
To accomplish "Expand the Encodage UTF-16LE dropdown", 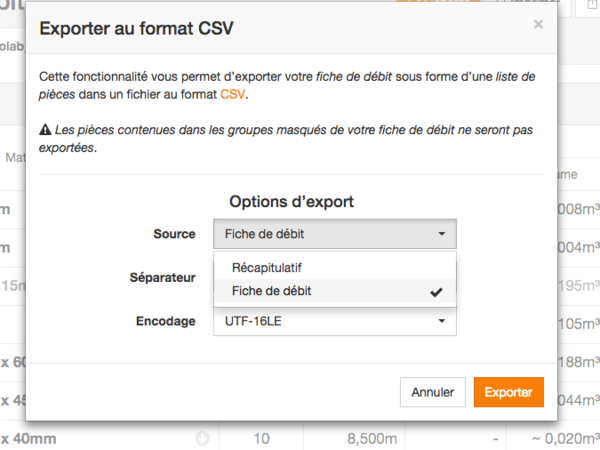I will pos(334,321).
